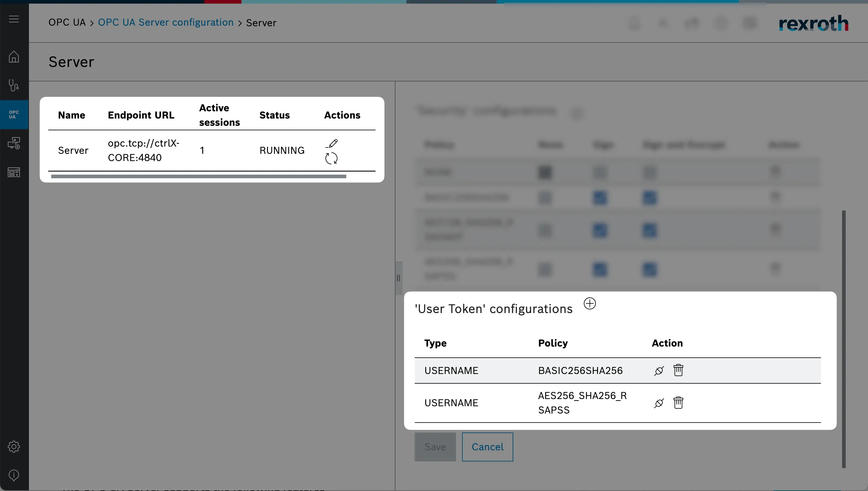Click the info icon in sidebar
The width and height of the screenshot is (868, 491).
pos(14,475)
